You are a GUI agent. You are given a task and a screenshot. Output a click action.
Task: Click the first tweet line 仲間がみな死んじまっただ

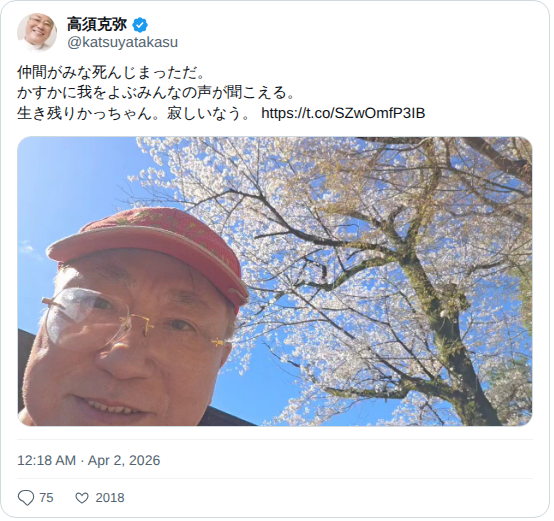[111, 72]
